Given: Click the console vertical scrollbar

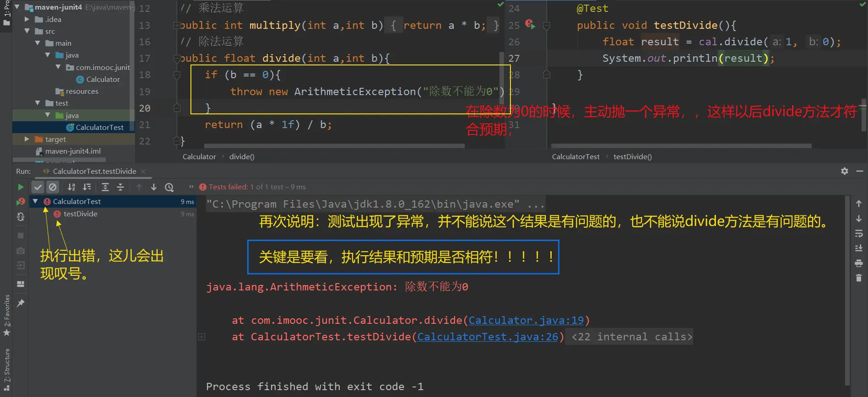Looking at the screenshot, I should (x=847, y=290).
